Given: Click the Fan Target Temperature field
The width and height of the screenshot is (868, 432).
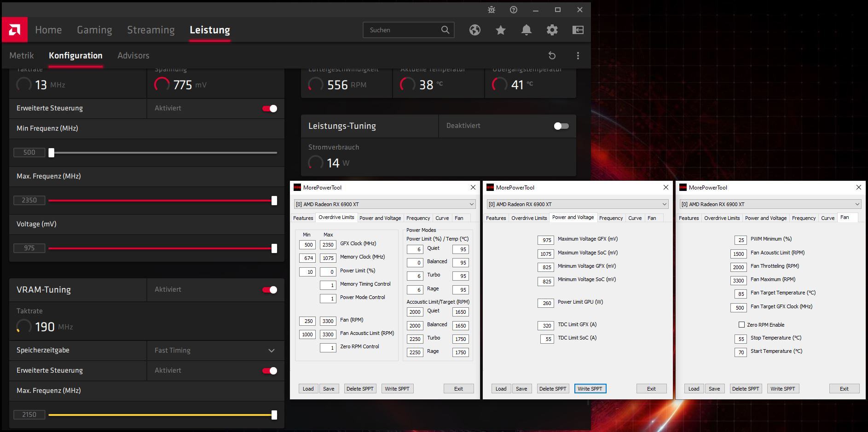Looking at the screenshot, I should (x=741, y=294).
